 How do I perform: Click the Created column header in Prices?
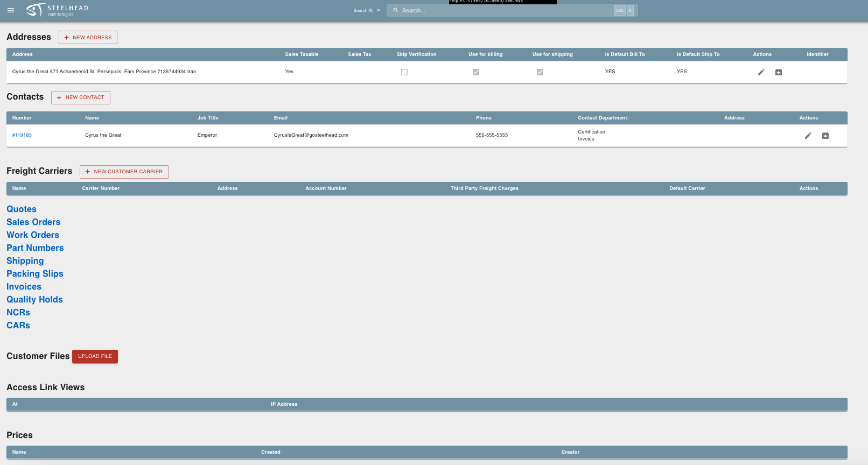[271, 452]
